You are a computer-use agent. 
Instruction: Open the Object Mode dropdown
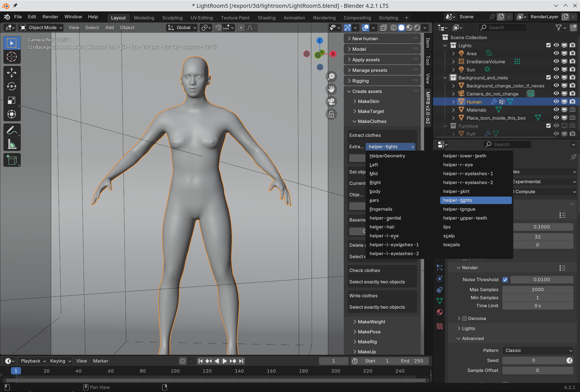coord(41,27)
